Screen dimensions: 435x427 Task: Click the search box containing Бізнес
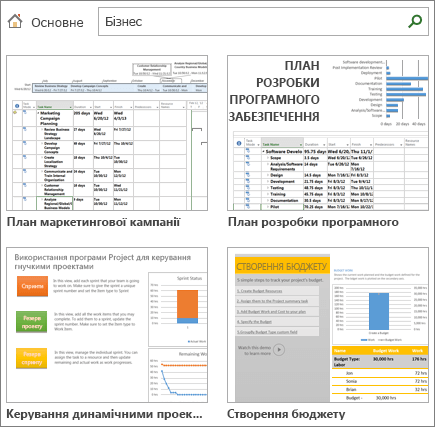(x=263, y=22)
